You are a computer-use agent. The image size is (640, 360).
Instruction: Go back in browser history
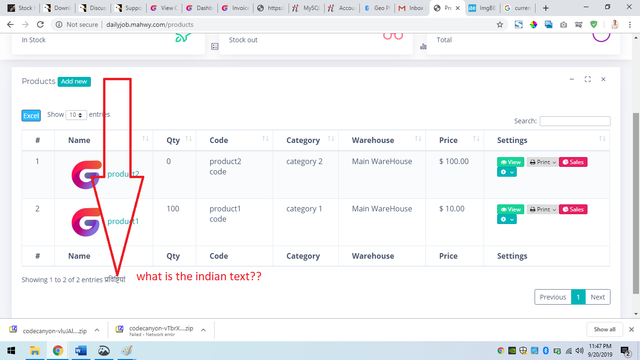point(10,24)
